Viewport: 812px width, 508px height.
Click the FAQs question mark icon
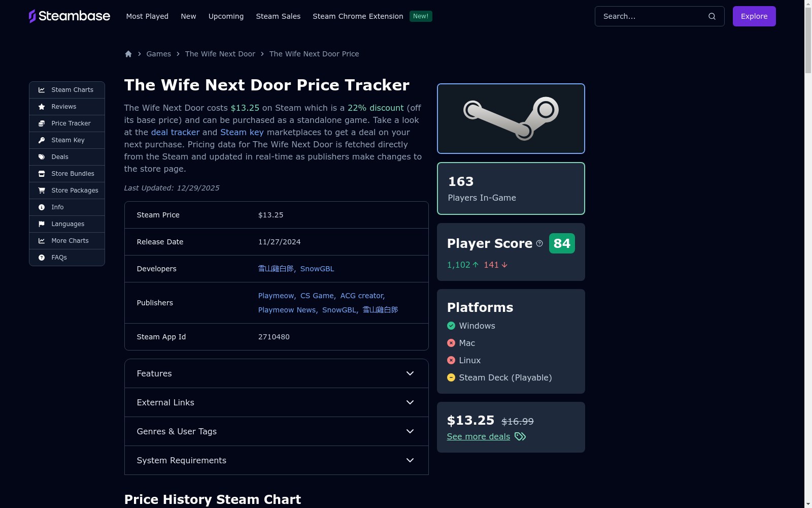point(42,258)
